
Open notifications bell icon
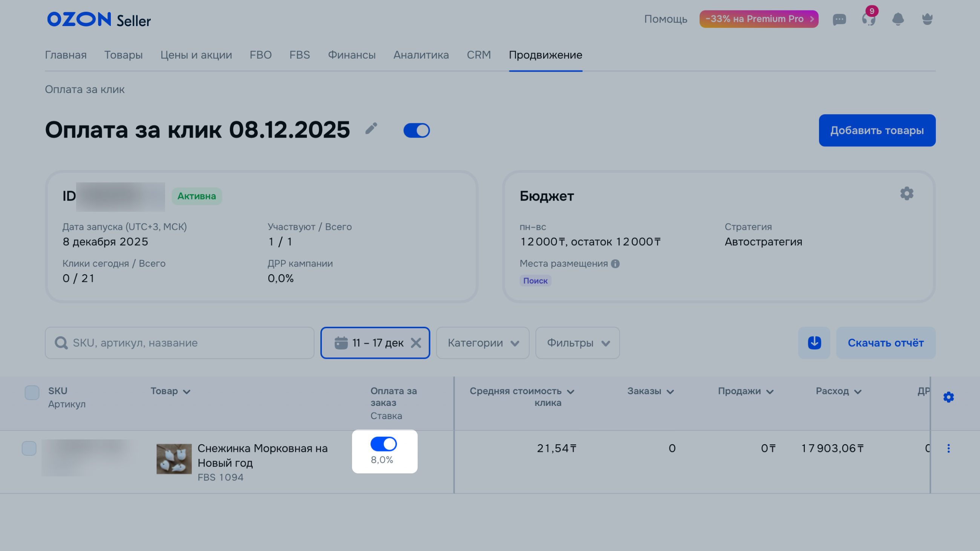tap(898, 19)
